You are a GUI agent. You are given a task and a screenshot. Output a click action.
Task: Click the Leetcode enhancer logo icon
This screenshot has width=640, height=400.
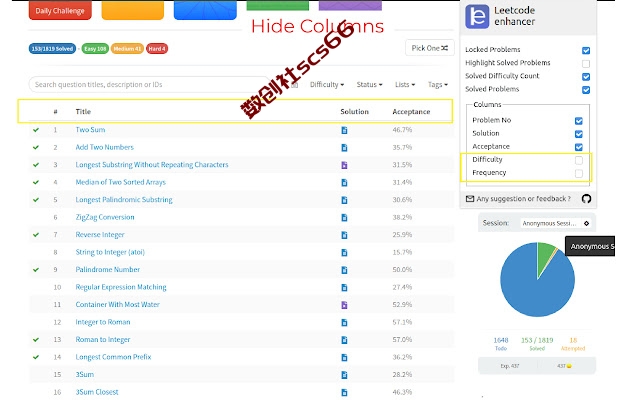(x=477, y=16)
